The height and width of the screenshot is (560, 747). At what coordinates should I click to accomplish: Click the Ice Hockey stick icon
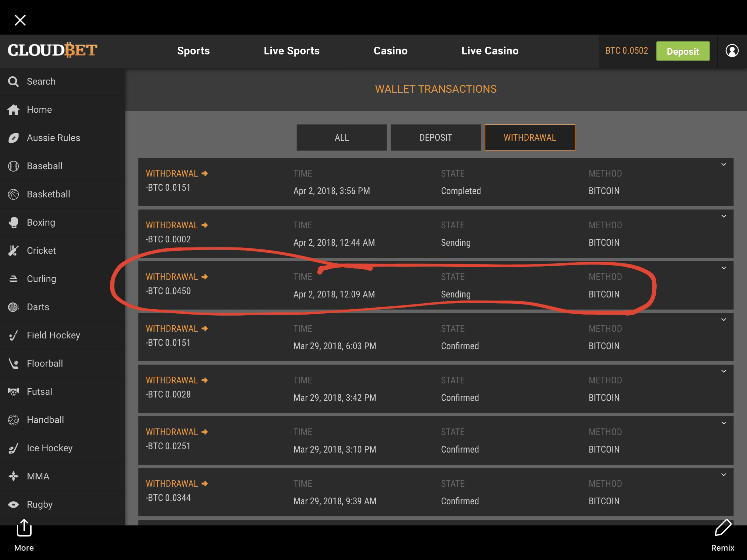click(13, 448)
